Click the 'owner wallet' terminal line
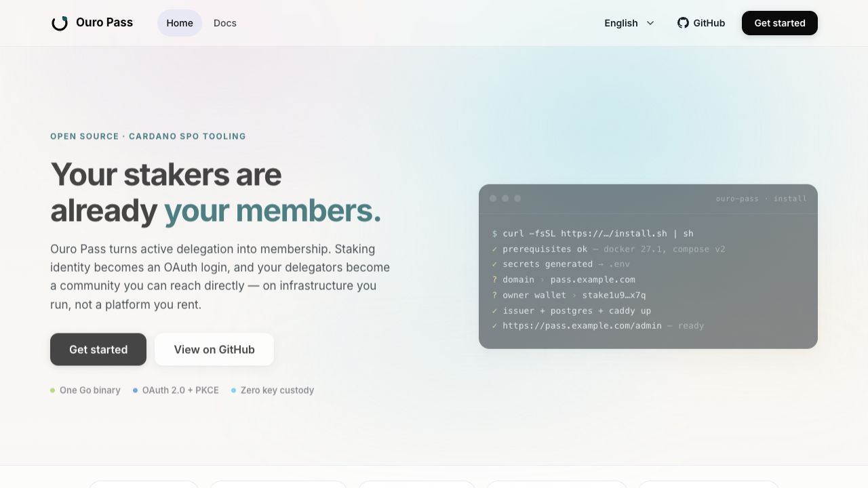Image resolution: width=868 pixels, height=488 pixels. (x=569, y=295)
